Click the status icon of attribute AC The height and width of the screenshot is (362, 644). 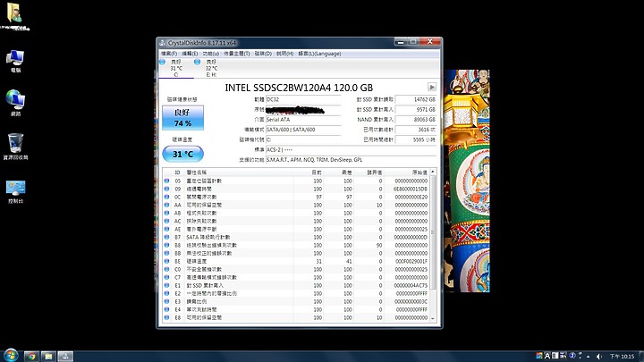[166, 221]
